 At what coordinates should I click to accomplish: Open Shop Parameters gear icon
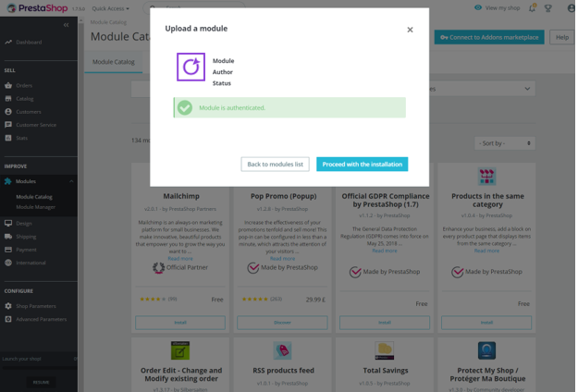8,306
